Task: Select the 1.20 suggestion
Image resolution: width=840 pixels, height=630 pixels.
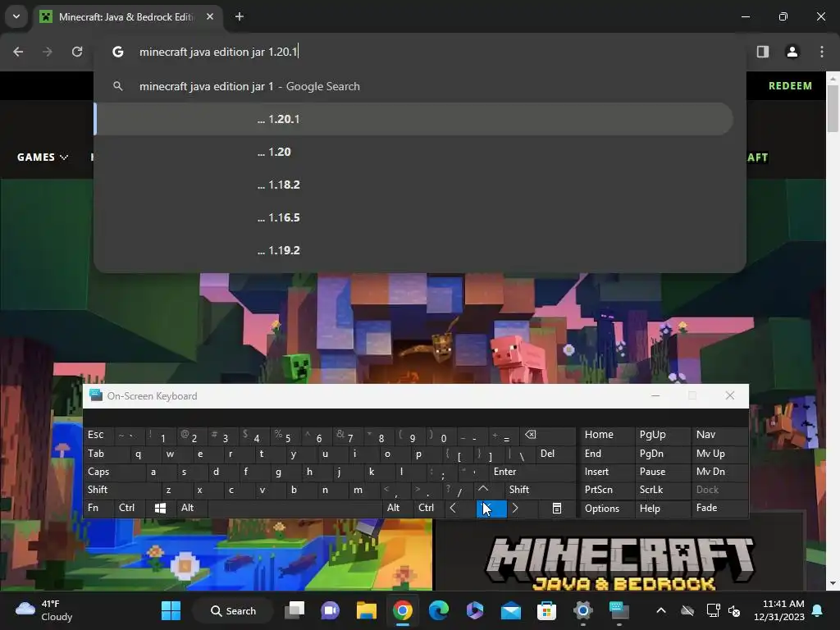Action: coord(413,152)
